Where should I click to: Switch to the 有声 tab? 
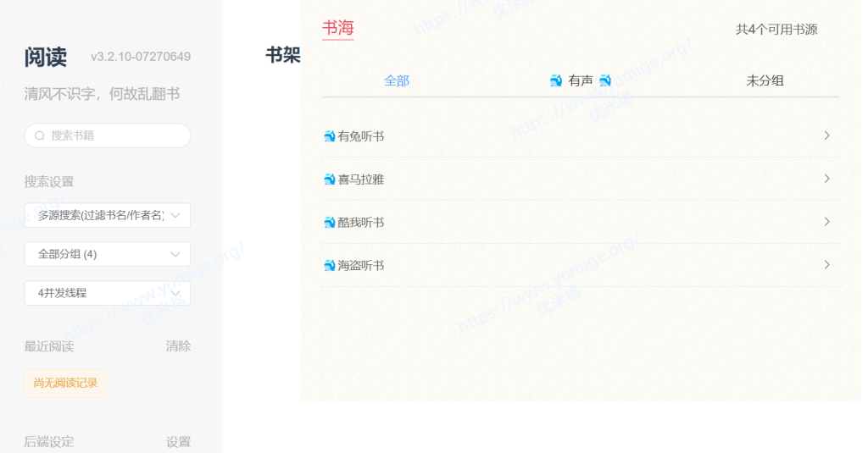[x=581, y=80]
